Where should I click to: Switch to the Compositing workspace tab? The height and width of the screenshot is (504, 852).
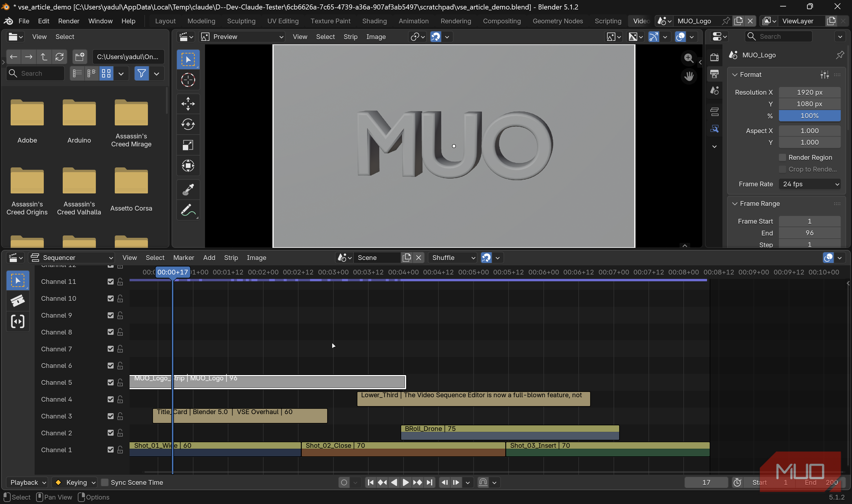501,21
